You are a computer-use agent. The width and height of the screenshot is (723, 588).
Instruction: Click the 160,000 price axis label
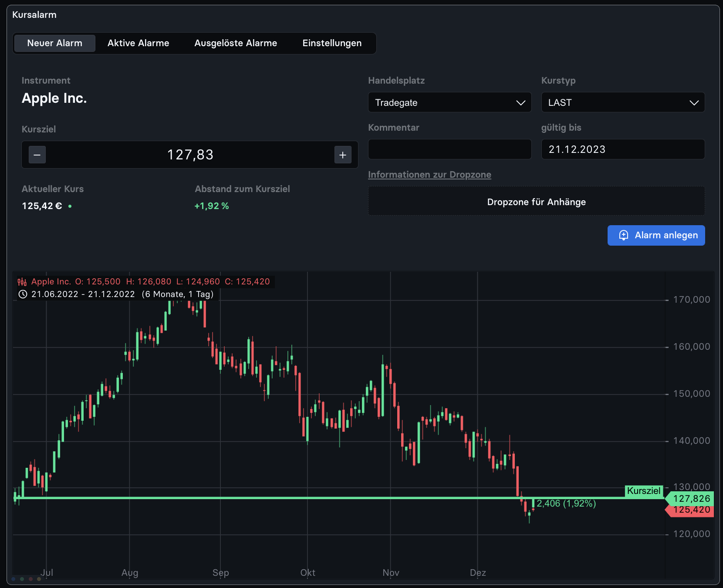(691, 347)
